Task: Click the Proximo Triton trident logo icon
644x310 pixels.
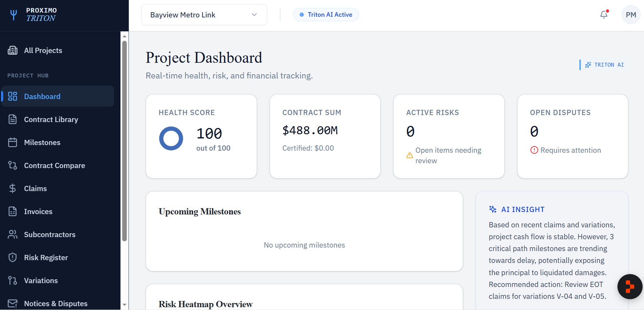Action: (14, 15)
